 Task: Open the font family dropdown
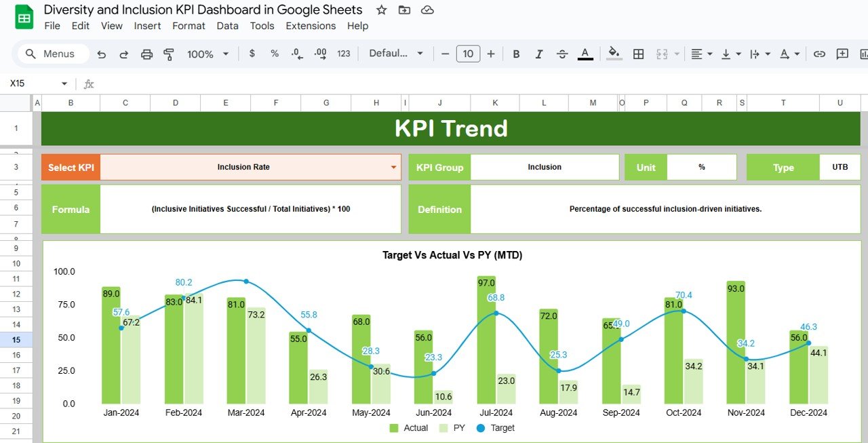point(396,54)
